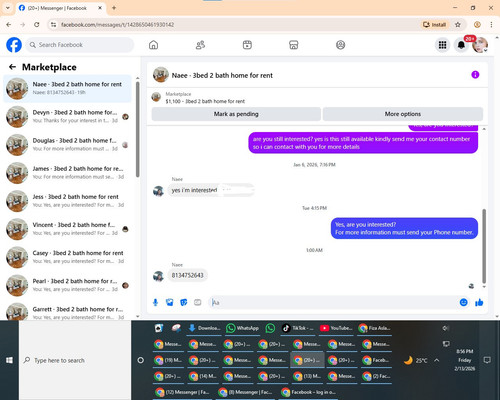Image resolution: width=500 pixels, height=400 pixels.
Task: Send a voice clip with microphone icon
Action: [155, 302]
